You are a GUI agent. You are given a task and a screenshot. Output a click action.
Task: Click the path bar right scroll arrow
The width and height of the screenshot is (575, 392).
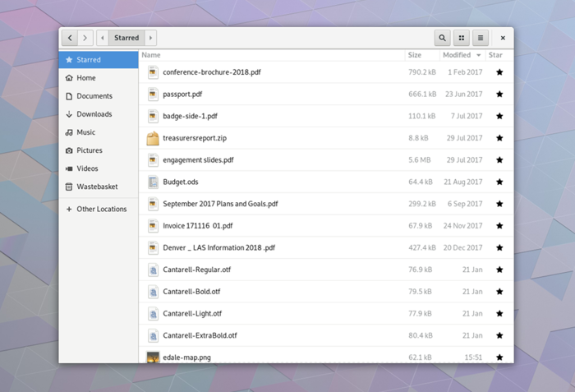pyautogui.click(x=151, y=38)
